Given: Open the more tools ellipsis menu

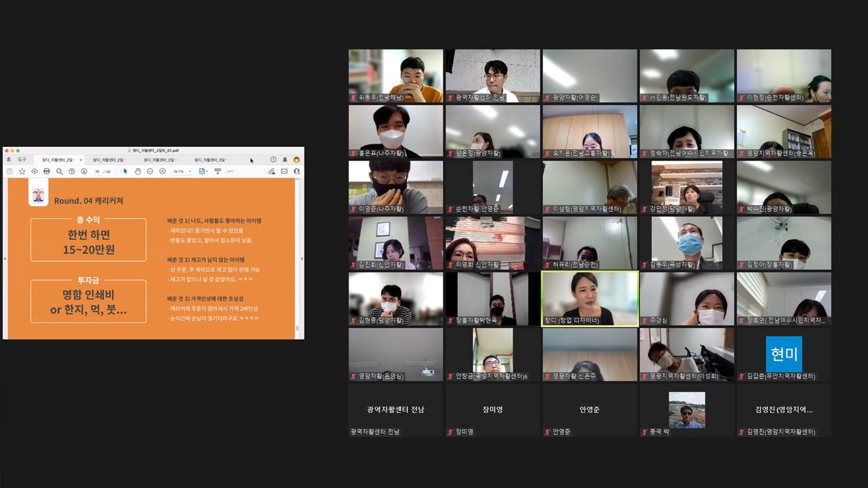Looking at the screenshot, I should click(229, 171).
